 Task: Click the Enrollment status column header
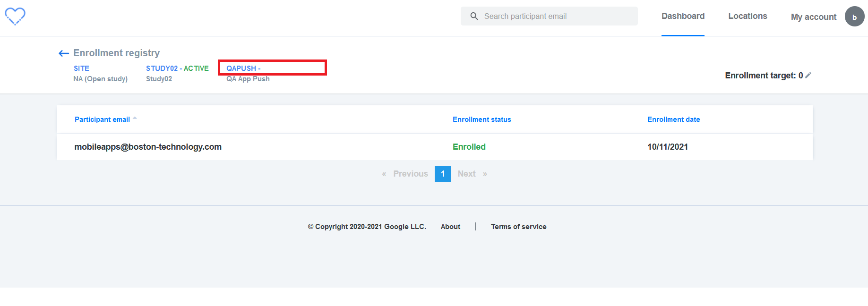click(x=482, y=119)
